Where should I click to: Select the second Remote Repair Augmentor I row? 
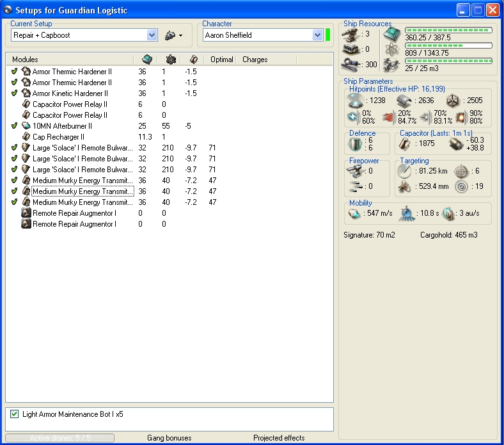coord(169,224)
